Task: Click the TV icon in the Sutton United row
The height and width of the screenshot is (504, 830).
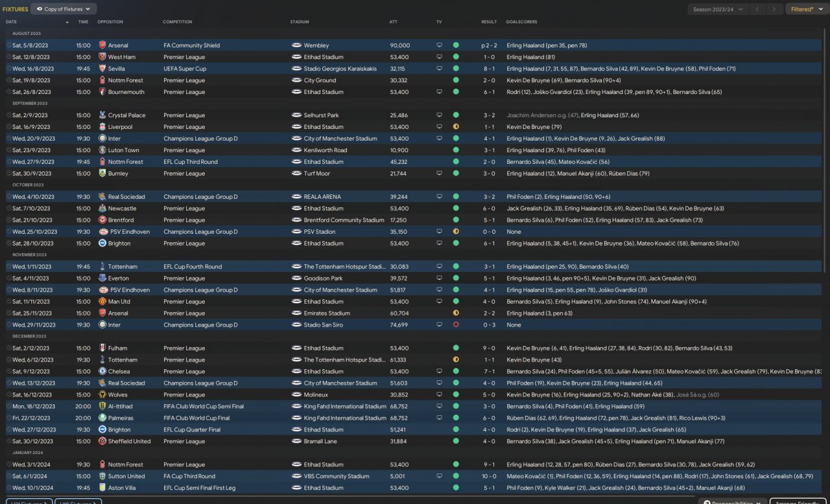Action: point(439,477)
